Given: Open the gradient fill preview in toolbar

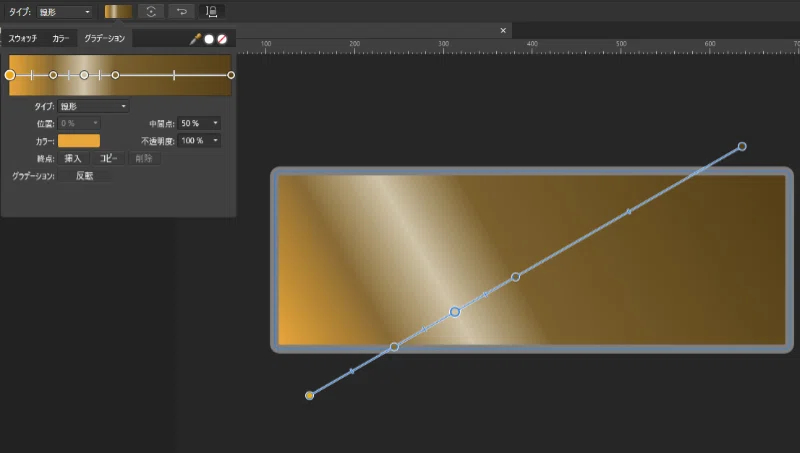Looking at the screenshot, I should [x=118, y=11].
